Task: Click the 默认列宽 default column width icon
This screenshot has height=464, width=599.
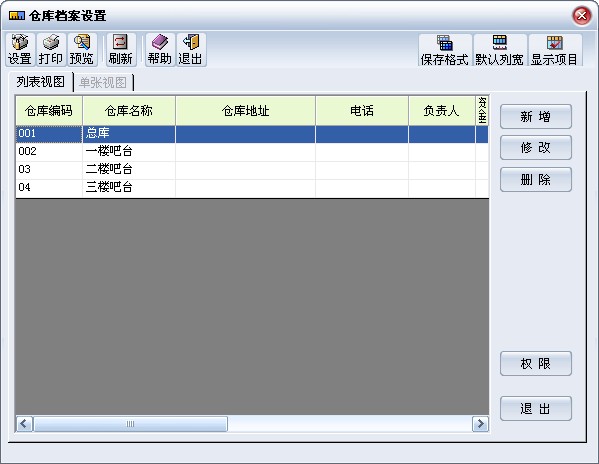Action: pyautogui.click(x=500, y=50)
